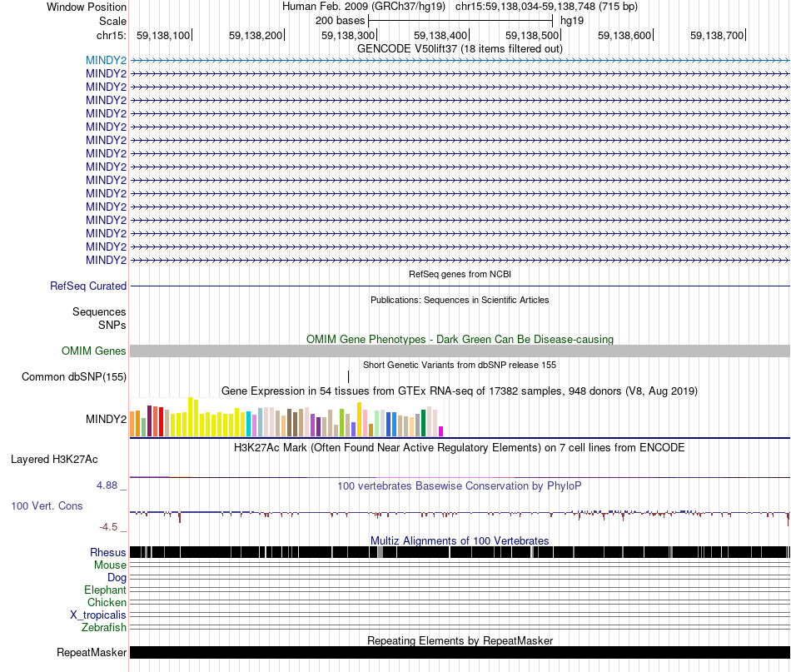Viewport: 791px width, 672px height.
Task: Click the Sequences track label
Action: pos(99,311)
